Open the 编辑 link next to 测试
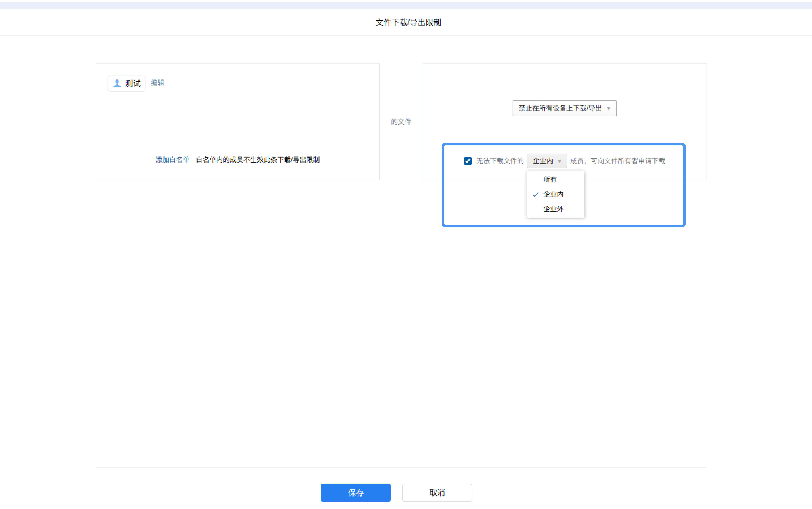The image size is (812, 509). (157, 83)
